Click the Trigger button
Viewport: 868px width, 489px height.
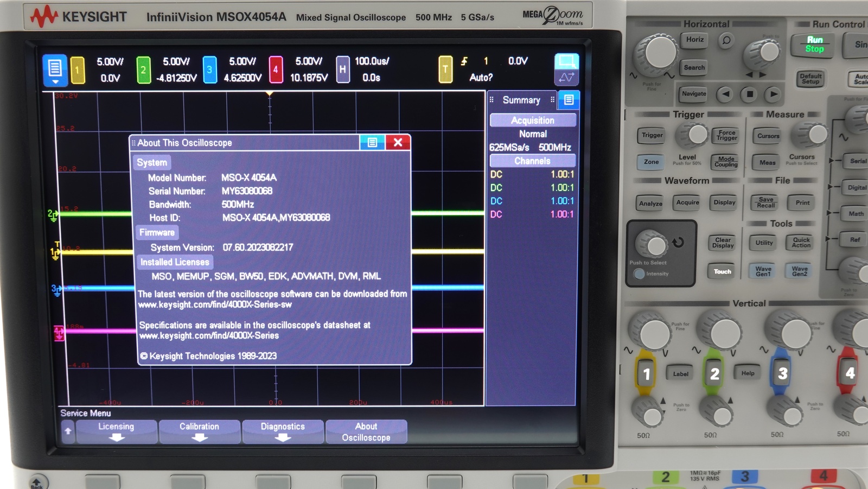(652, 135)
